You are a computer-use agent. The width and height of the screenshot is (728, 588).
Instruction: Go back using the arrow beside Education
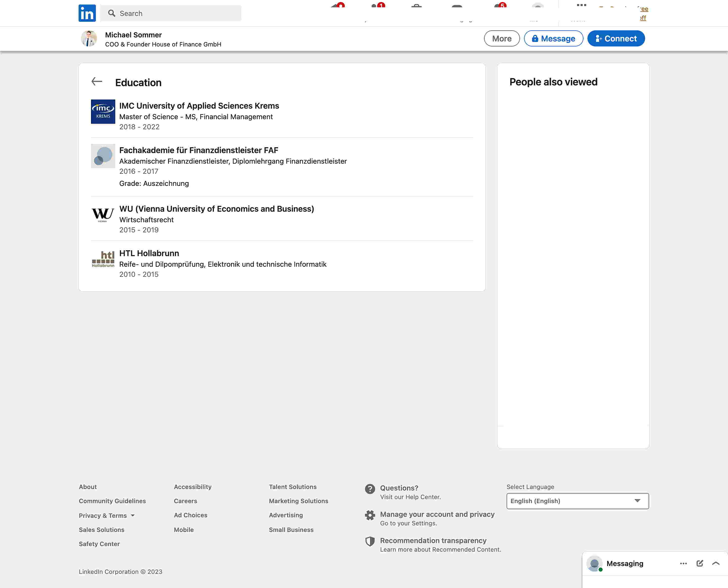[x=97, y=81]
